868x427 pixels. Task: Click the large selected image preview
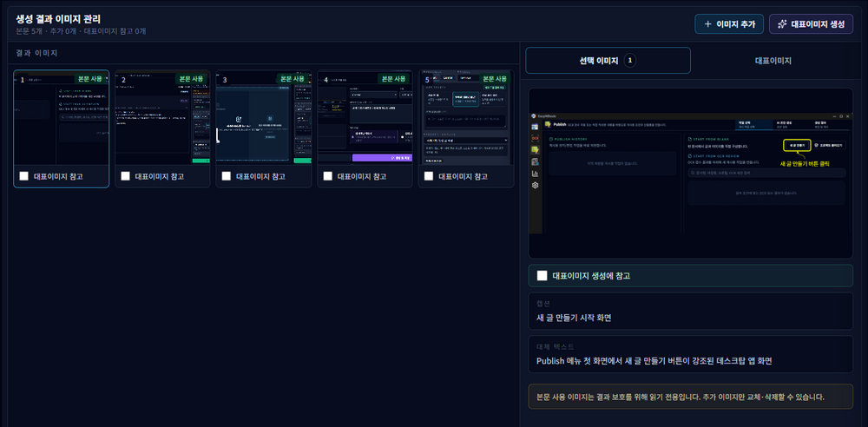coord(691,173)
